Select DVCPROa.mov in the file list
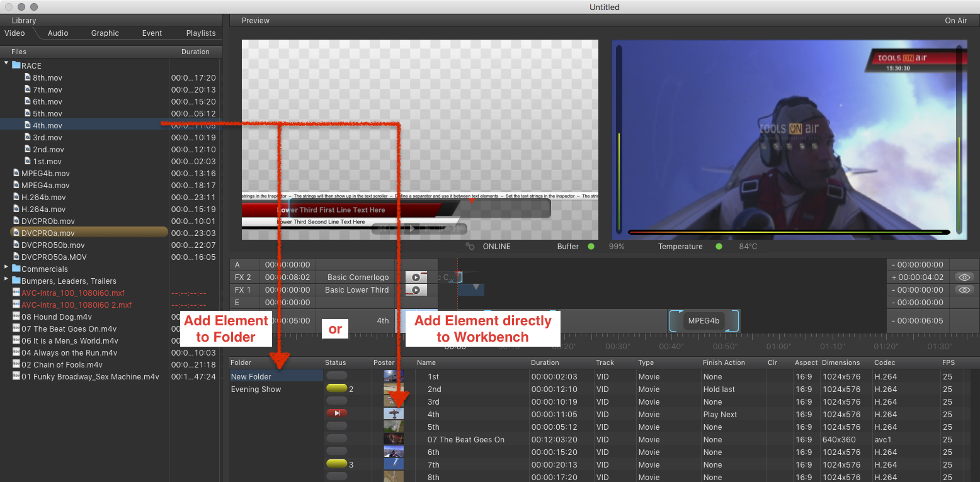This screenshot has width=980, height=482. [x=89, y=233]
